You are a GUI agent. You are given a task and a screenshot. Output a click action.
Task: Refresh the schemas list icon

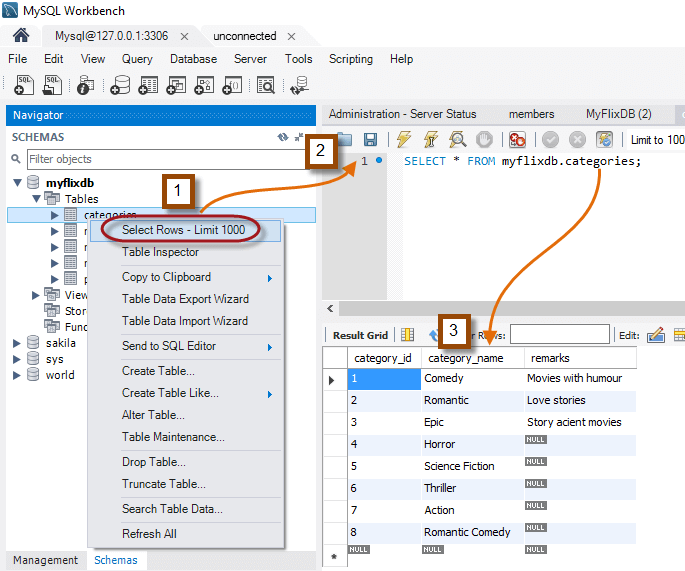click(x=282, y=137)
